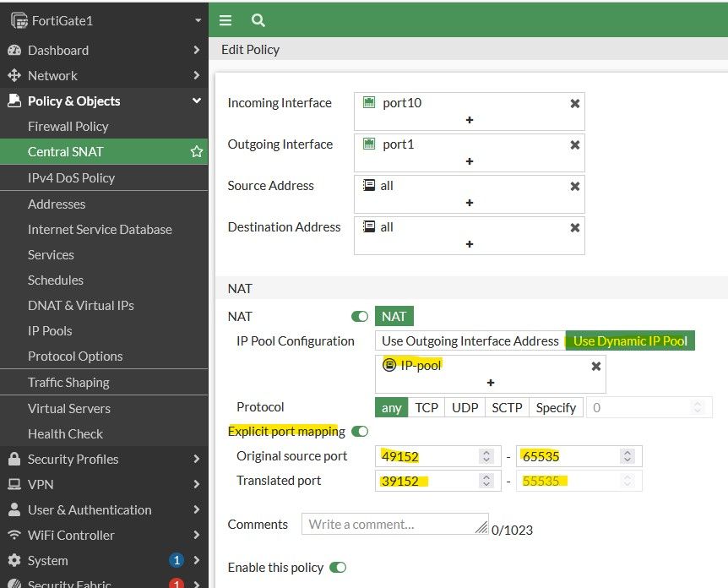Choose TCP as the protocol
The height and width of the screenshot is (588, 728).
pyautogui.click(x=426, y=407)
